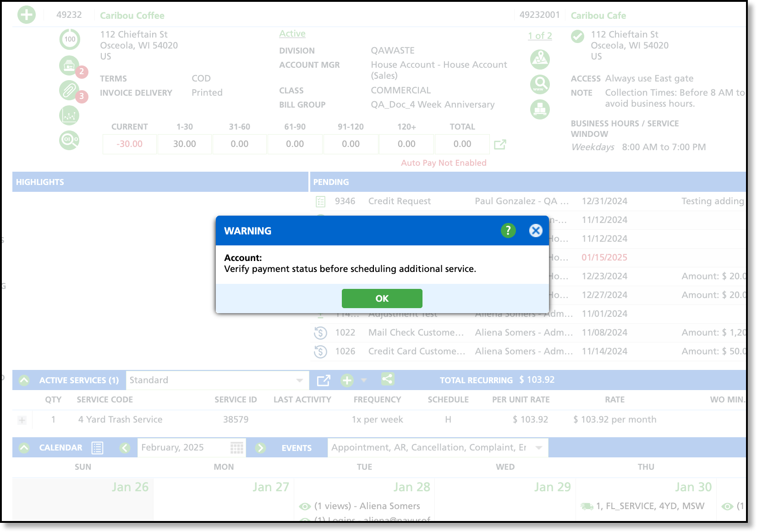Confirm warning with OK button
This screenshot has height=532, width=757.
[382, 299]
